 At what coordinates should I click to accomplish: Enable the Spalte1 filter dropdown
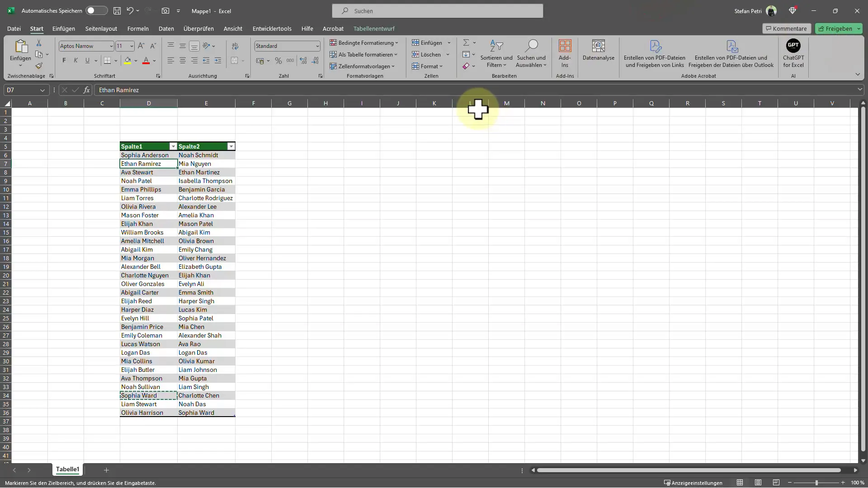coord(174,146)
